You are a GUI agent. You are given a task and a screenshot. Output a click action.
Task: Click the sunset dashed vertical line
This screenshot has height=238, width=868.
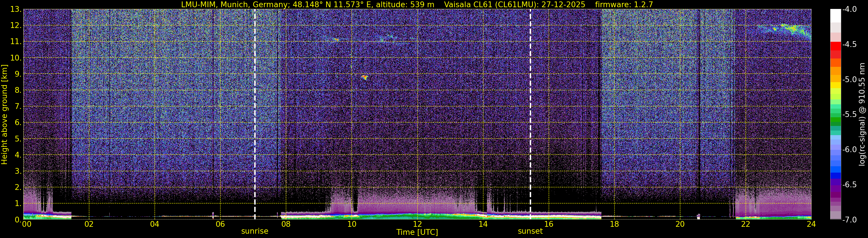[530, 114]
